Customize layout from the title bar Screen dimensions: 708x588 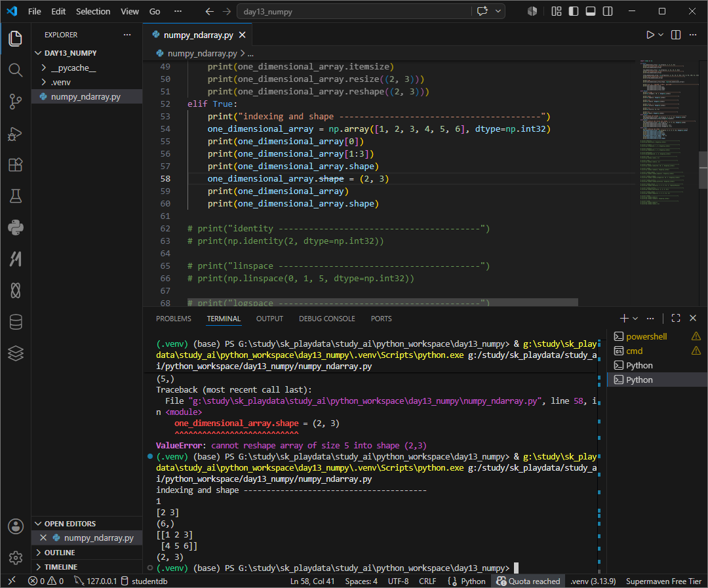coord(557,11)
